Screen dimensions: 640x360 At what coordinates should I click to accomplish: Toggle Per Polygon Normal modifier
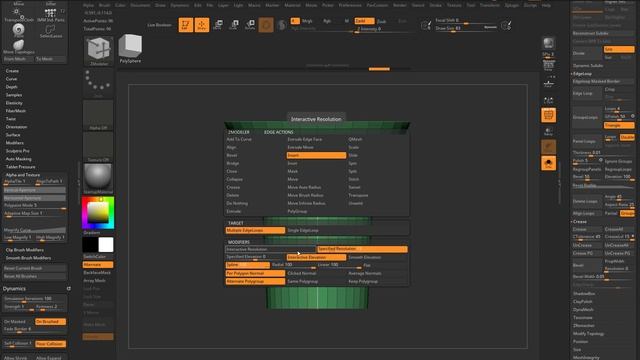(x=255, y=273)
